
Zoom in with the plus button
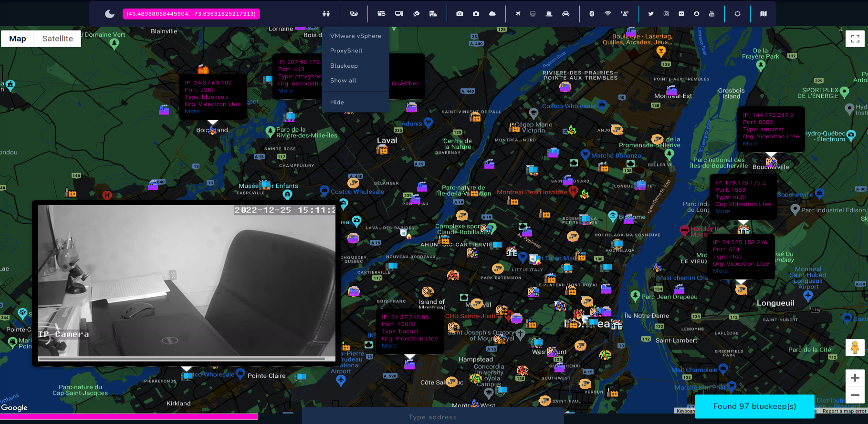855,378
